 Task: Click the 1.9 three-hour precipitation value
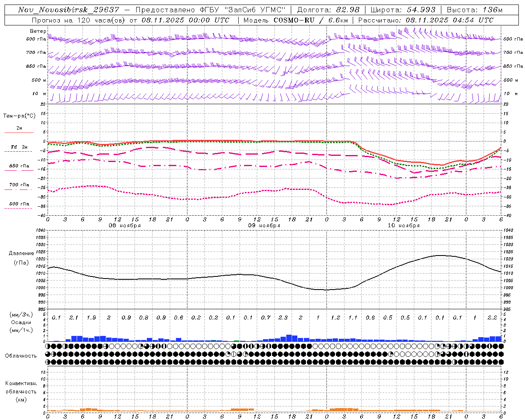91,318
